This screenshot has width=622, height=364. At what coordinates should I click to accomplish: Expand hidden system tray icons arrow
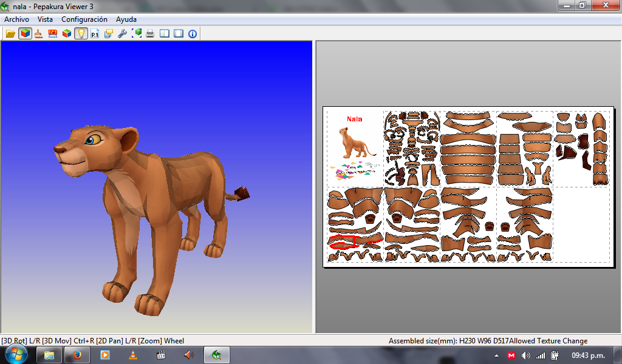(496, 356)
